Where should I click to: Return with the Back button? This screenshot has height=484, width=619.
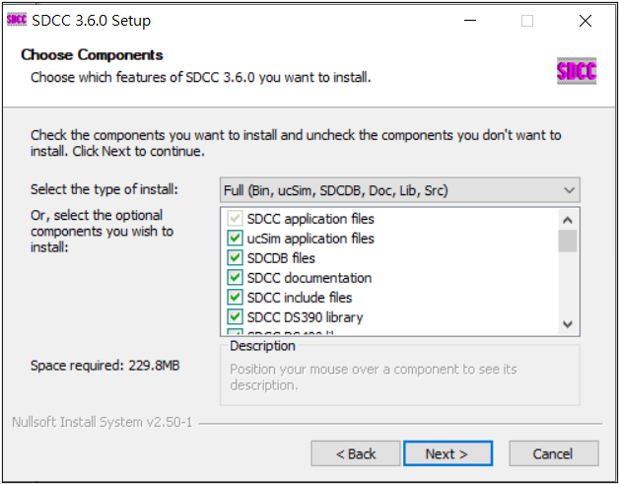[x=356, y=454]
